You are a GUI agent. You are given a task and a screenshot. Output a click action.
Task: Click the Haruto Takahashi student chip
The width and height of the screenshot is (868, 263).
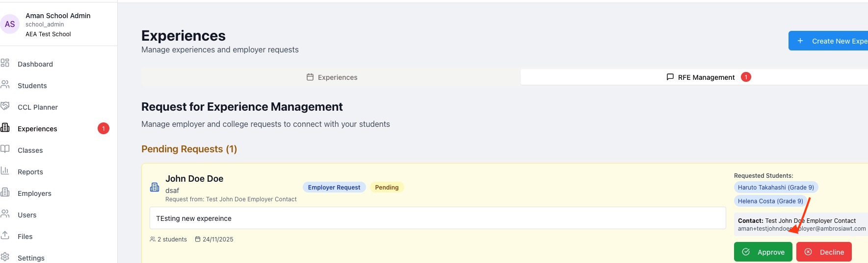(x=775, y=188)
